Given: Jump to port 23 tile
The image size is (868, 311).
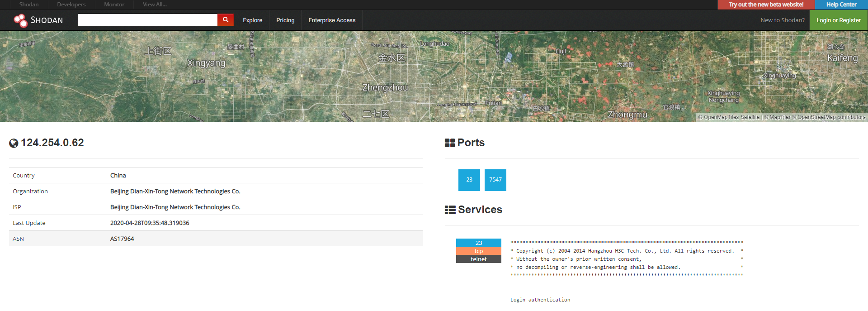Looking at the screenshot, I should pyautogui.click(x=469, y=180).
